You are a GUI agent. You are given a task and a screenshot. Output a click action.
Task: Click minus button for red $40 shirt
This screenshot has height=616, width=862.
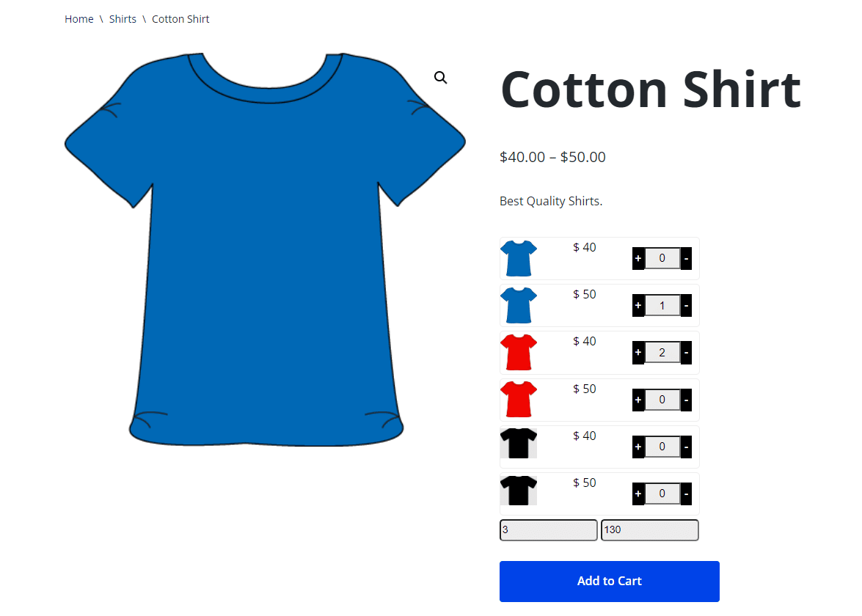click(686, 353)
